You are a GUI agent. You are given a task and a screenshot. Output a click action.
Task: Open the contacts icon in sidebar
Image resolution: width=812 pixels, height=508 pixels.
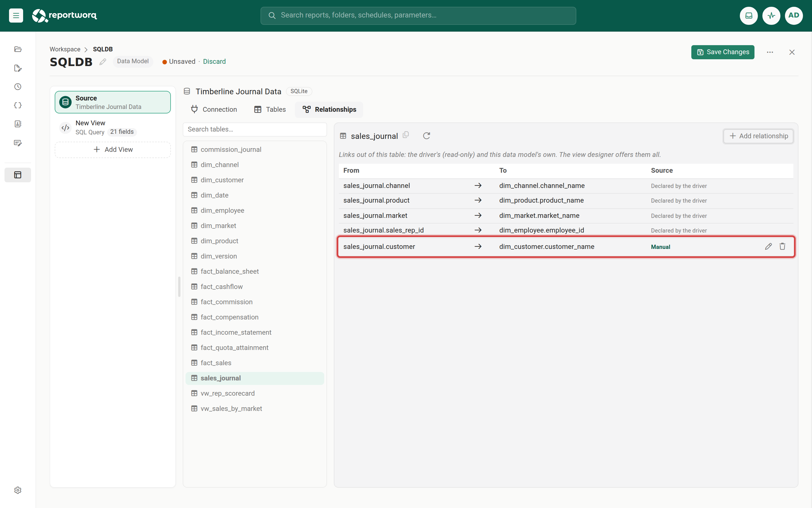pos(18,124)
